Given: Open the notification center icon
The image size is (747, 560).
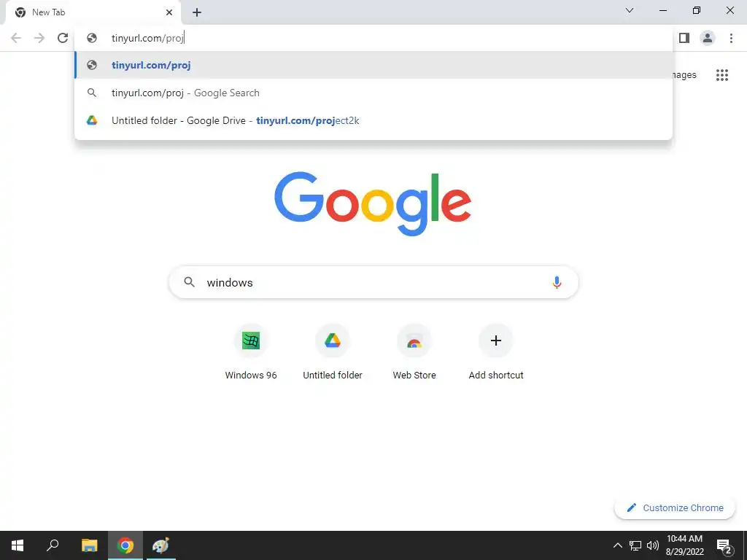Looking at the screenshot, I should pos(724,545).
